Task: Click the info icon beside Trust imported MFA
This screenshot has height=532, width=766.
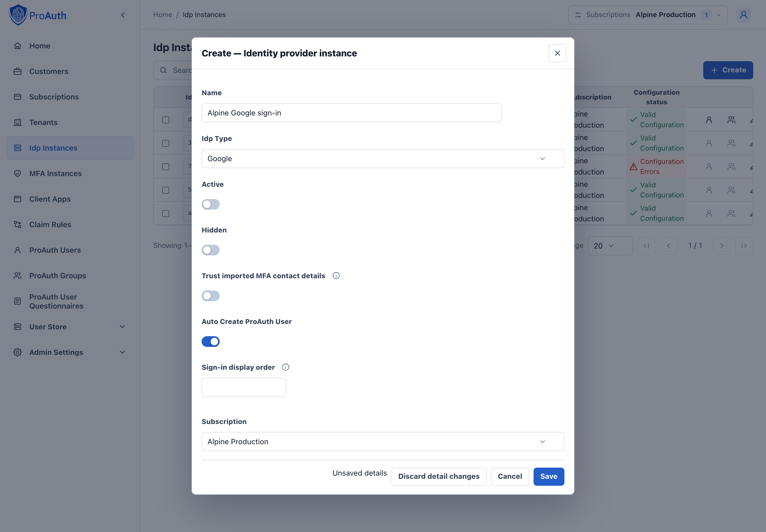Action: point(336,276)
